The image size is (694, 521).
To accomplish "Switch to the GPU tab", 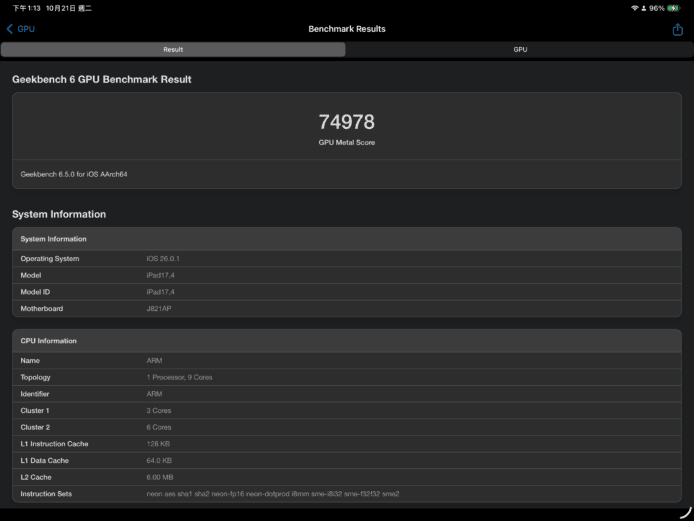I will pos(520,49).
